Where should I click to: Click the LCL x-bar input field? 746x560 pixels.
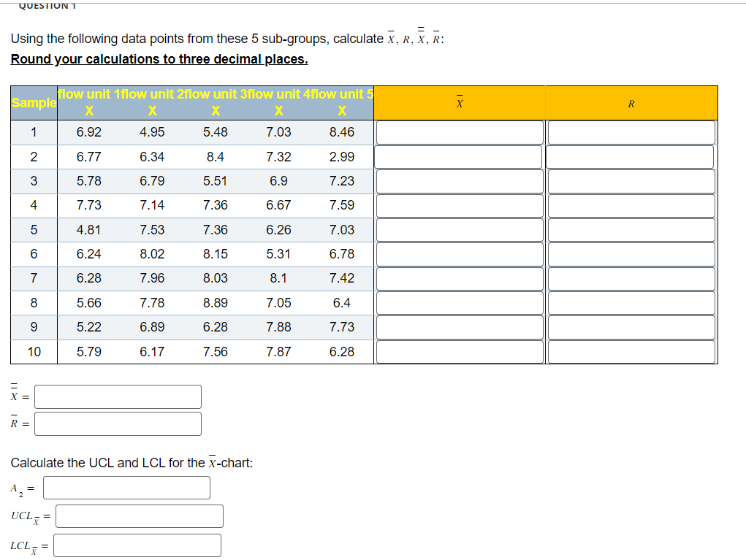(x=135, y=545)
